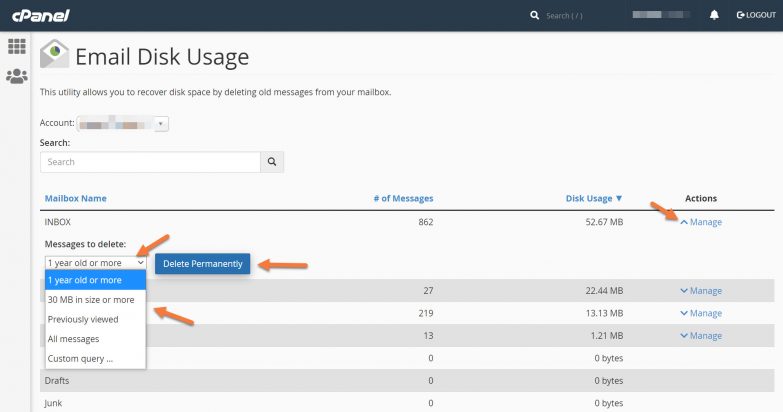Click into the mailbox Search input field
The height and width of the screenshot is (412, 783).
(x=150, y=162)
